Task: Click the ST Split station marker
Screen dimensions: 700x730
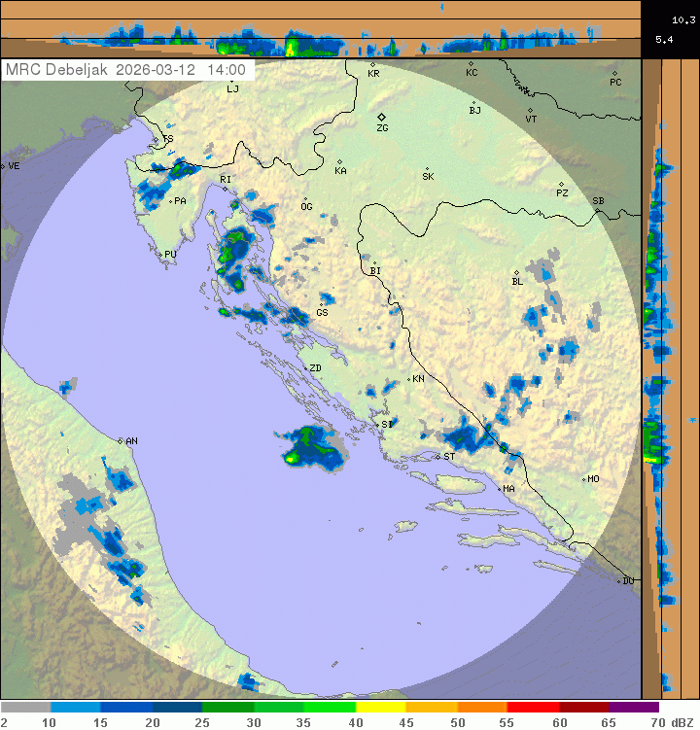Action: point(437,457)
